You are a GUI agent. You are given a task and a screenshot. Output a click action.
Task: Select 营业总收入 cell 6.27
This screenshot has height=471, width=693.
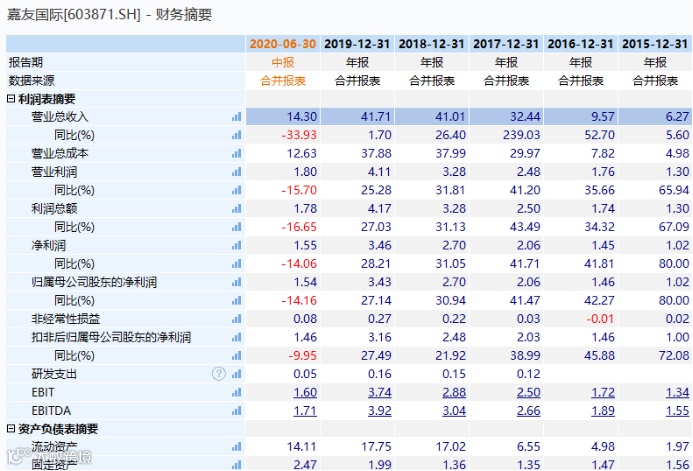[655, 117]
